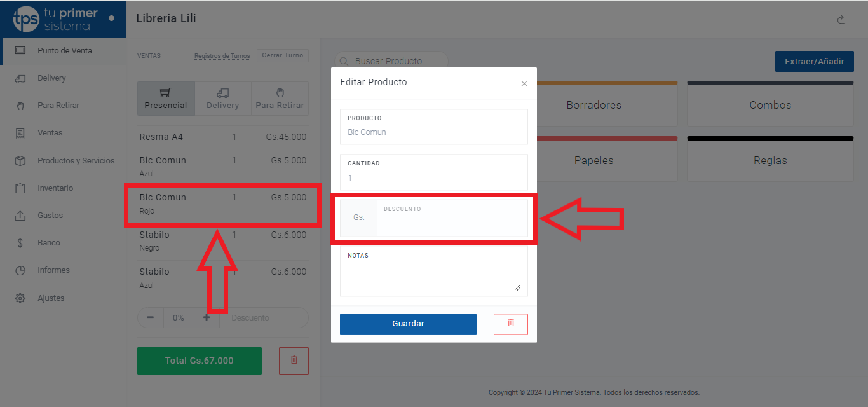The width and height of the screenshot is (868, 407).
Task: Increase discount percentage with plus button
Action: click(x=207, y=317)
